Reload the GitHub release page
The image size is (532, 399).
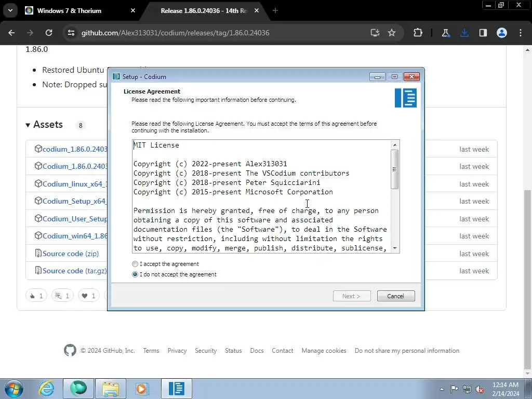pyautogui.click(x=49, y=33)
